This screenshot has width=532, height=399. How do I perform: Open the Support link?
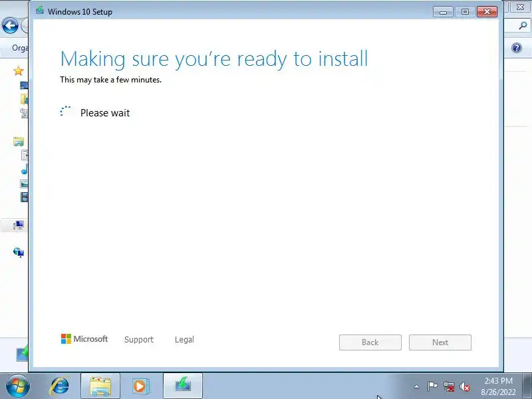tap(139, 340)
